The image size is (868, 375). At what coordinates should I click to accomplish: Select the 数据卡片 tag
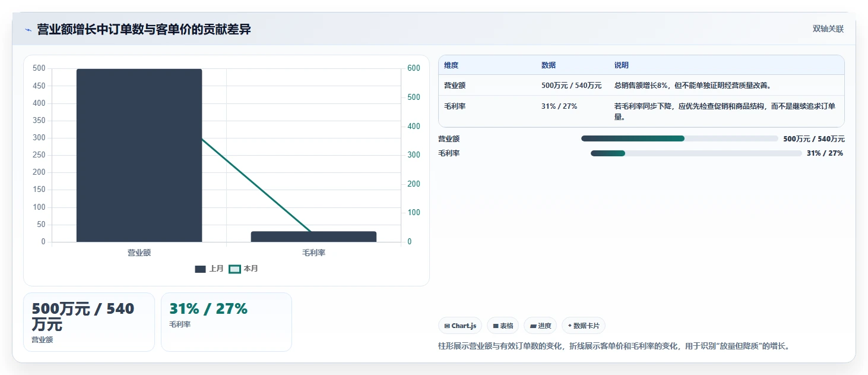coord(584,326)
